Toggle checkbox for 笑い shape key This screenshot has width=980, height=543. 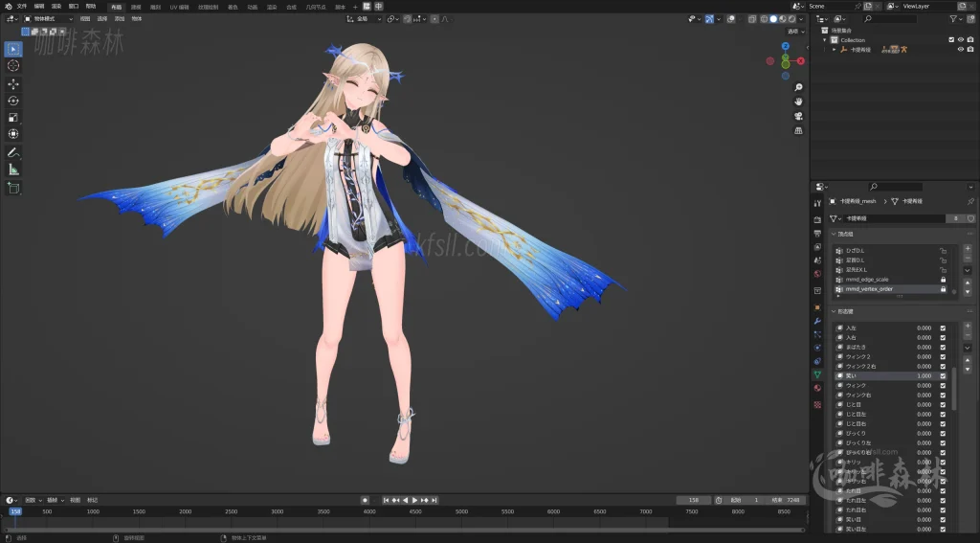coord(943,376)
